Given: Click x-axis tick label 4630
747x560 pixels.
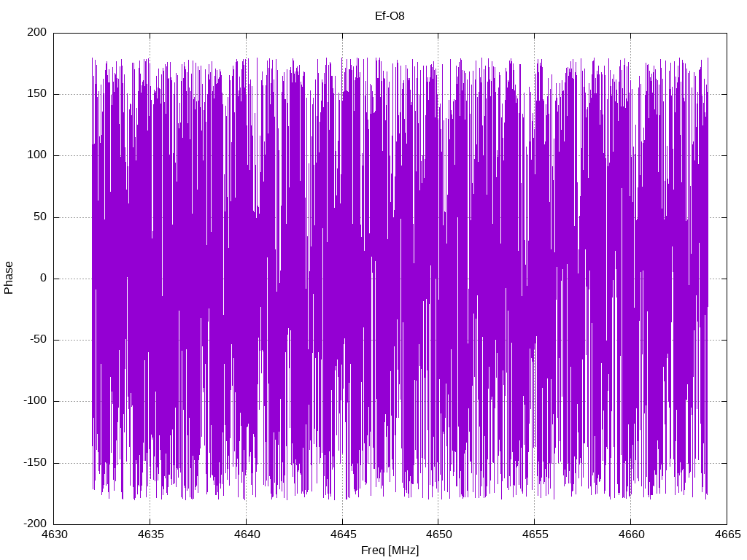Looking at the screenshot, I should pyautogui.click(x=54, y=534).
